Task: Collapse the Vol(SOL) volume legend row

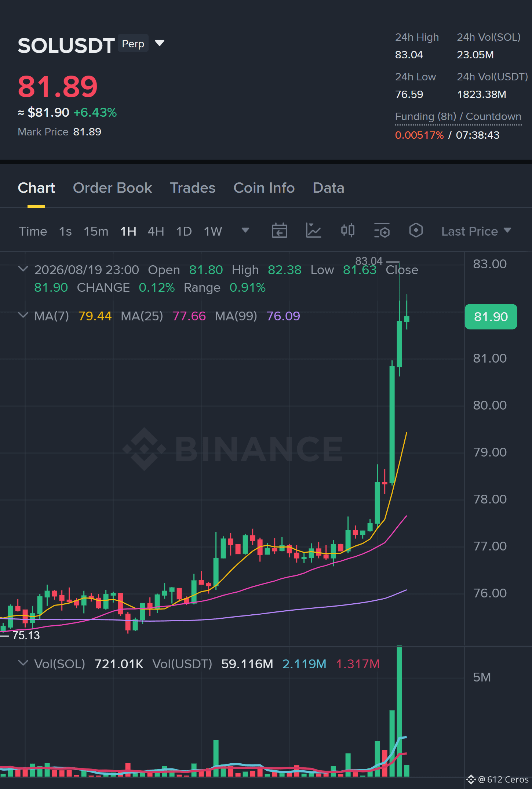Action: point(23,663)
